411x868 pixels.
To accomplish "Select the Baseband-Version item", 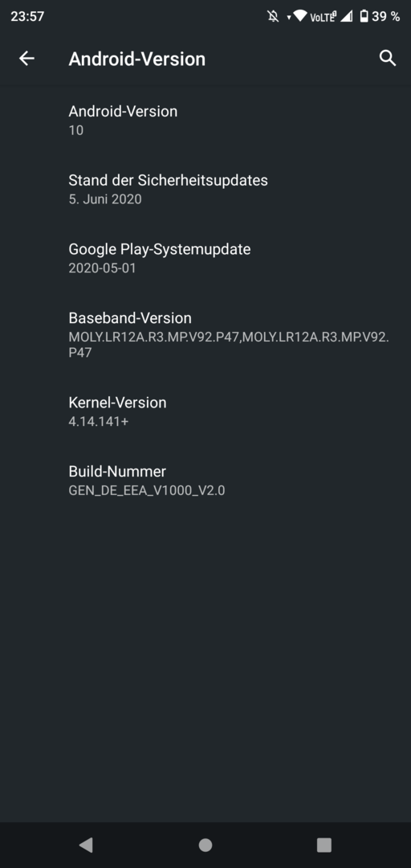I will pyautogui.click(x=205, y=334).
